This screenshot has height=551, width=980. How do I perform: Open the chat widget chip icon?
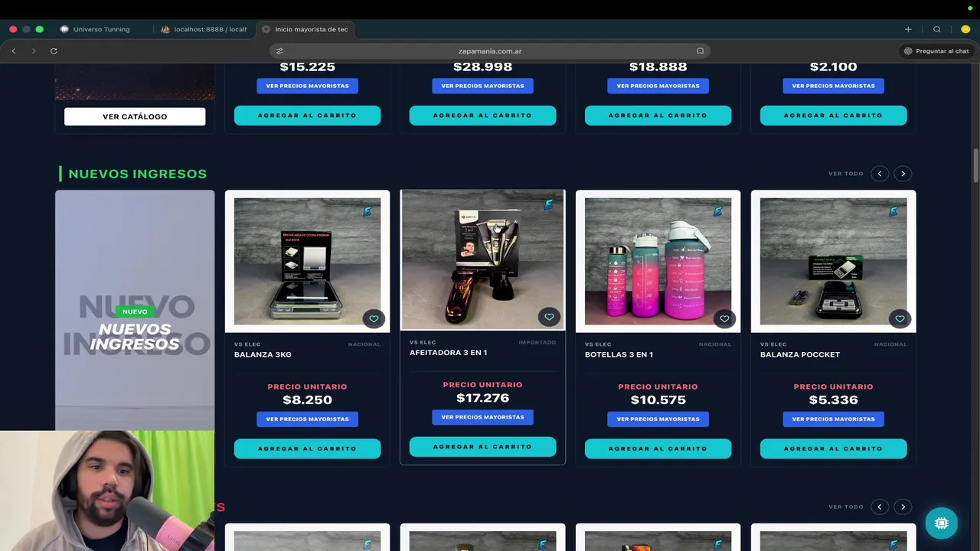pyautogui.click(x=941, y=523)
